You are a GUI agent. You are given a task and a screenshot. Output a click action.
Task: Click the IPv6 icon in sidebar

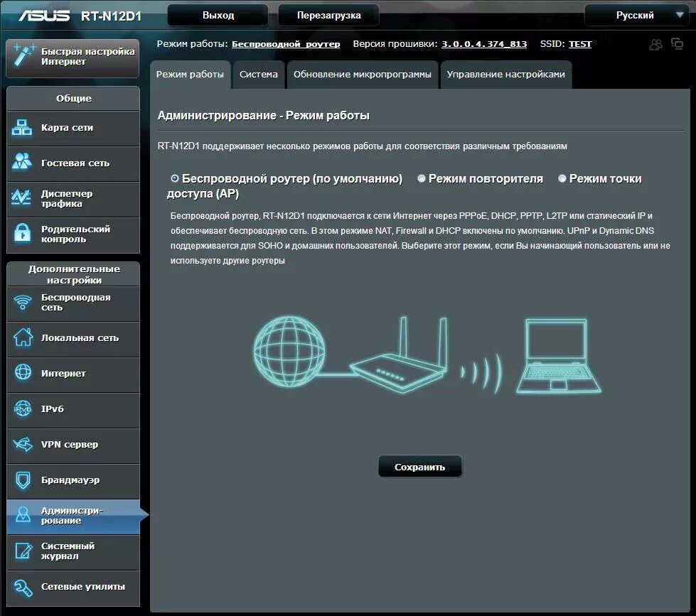(23, 409)
